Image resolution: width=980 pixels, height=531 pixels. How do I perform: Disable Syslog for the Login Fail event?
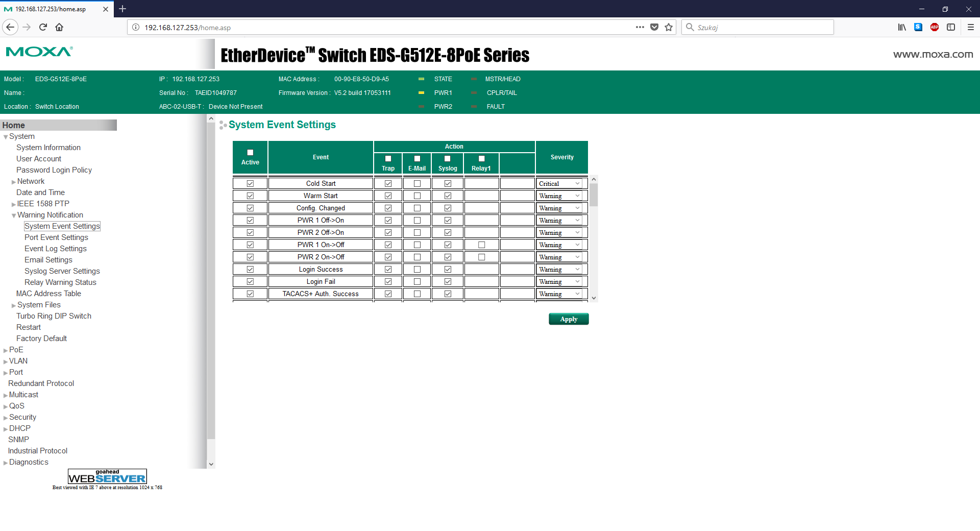click(448, 281)
